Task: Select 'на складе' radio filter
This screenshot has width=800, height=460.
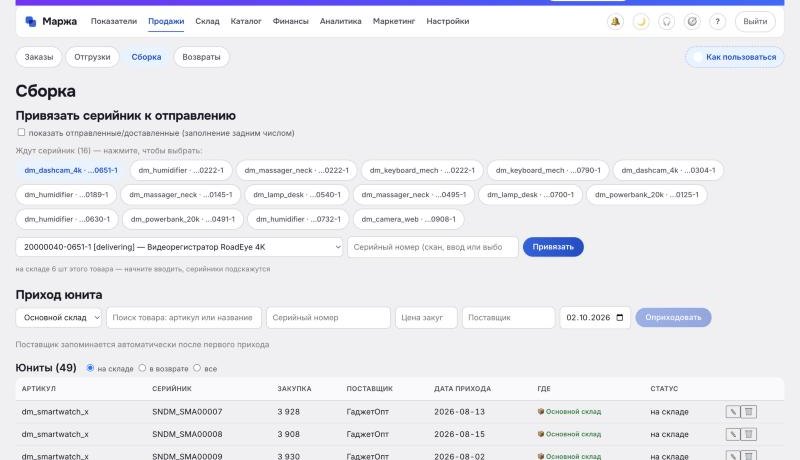Action: tap(90, 368)
